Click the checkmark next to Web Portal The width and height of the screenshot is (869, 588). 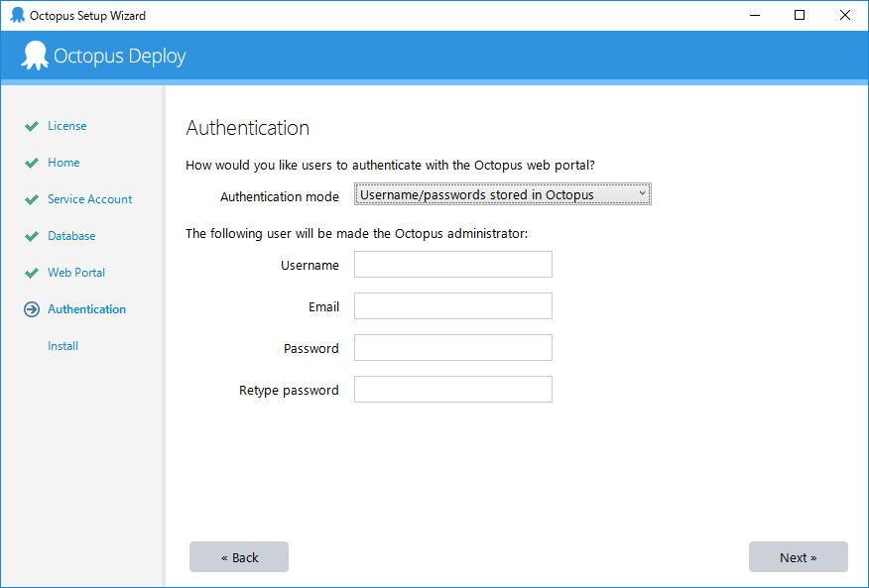(x=32, y=274)
